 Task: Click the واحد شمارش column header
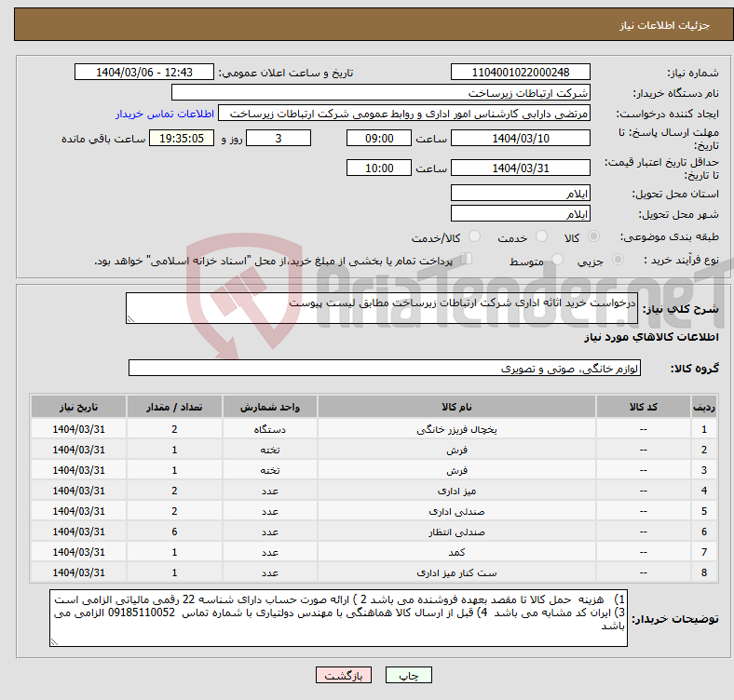pos(270,407)
